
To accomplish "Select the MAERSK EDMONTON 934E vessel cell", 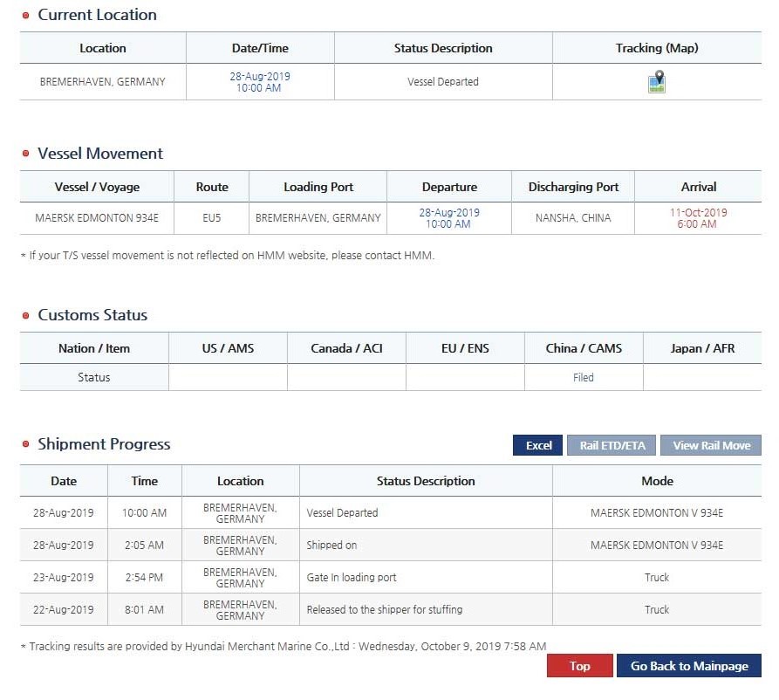I will [x=96, y=218].
